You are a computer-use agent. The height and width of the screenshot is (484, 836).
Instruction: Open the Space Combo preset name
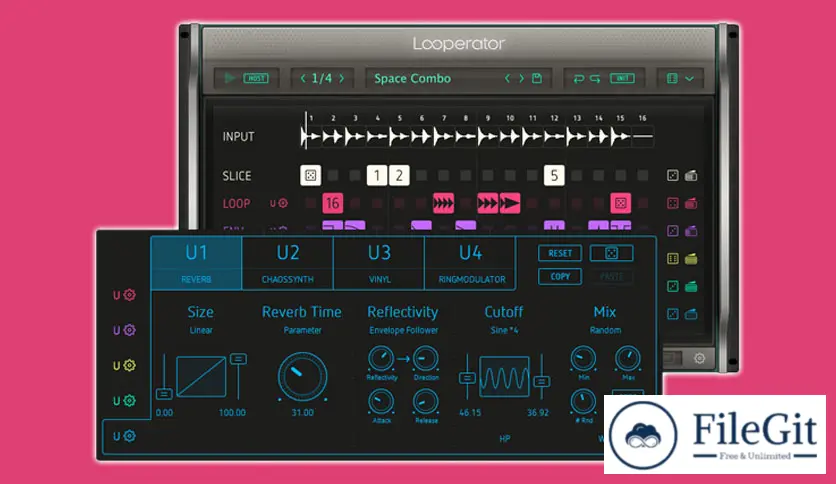point(412,78)
